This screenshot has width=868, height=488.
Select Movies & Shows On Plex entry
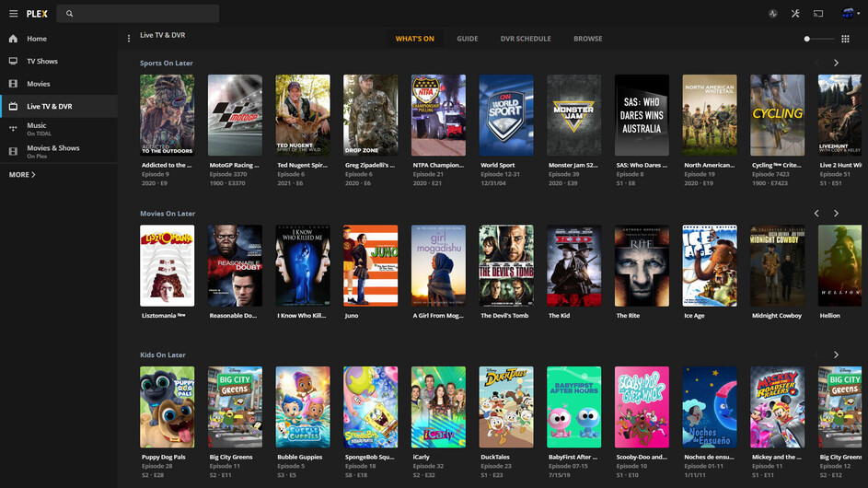pos(59,151)
